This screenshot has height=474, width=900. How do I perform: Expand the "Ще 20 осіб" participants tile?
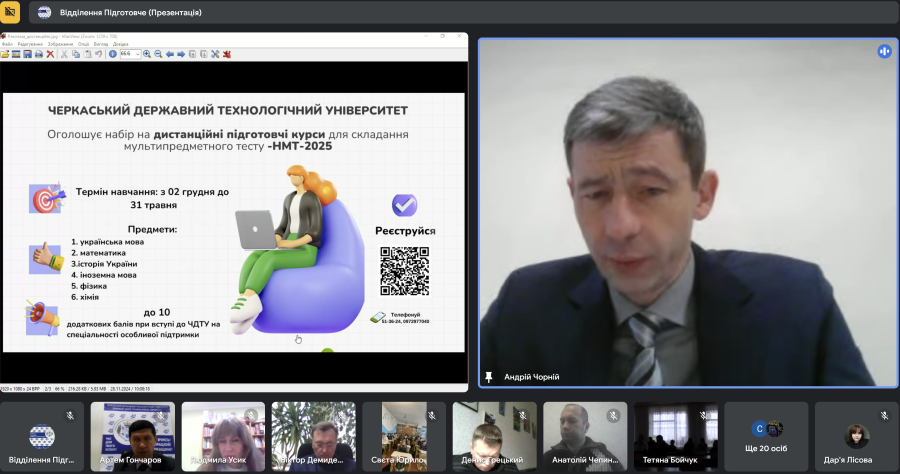click(766, 436)
